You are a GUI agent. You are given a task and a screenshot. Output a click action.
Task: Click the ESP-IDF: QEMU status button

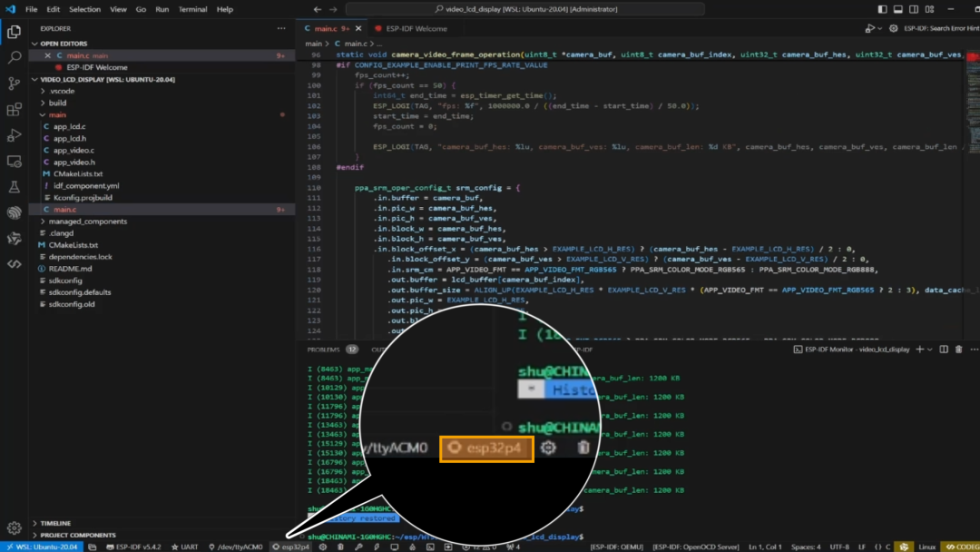coord(616,547)
